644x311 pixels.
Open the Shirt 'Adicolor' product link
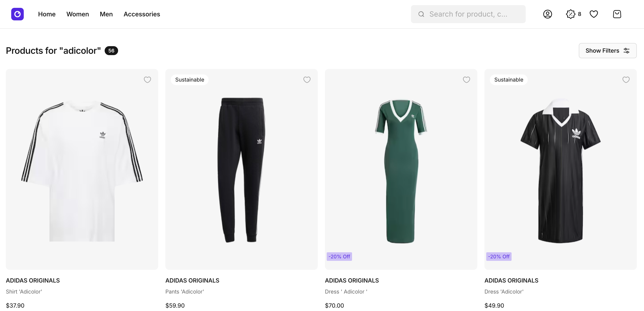pos(24,292)
